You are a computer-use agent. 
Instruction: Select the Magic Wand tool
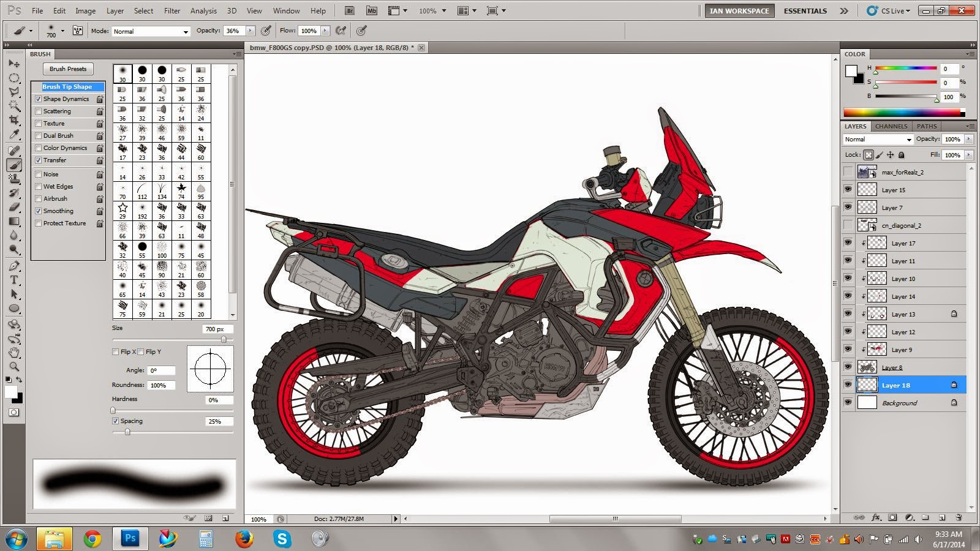pos(14,106)
